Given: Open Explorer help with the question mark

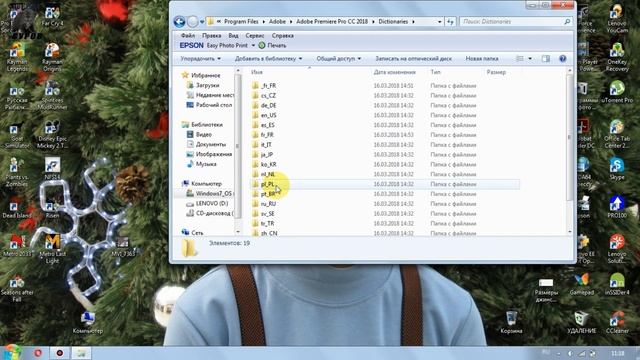Looking at the screenshot, I should click(563, 59).
